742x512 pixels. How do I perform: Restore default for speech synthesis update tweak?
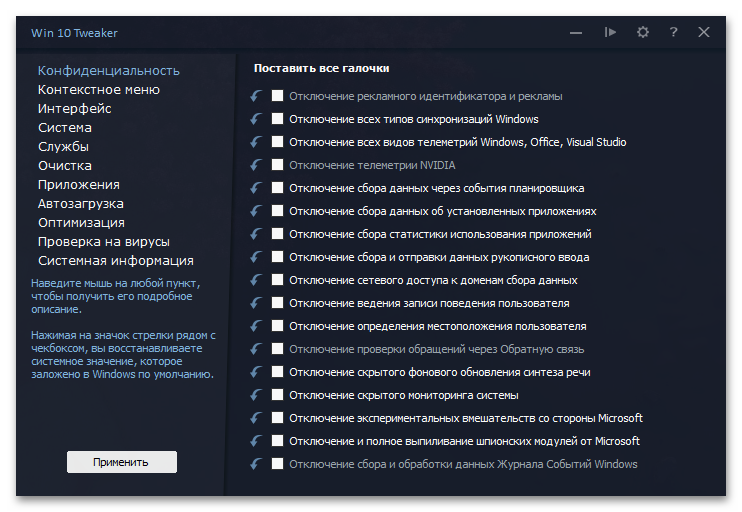coord(256,372)
